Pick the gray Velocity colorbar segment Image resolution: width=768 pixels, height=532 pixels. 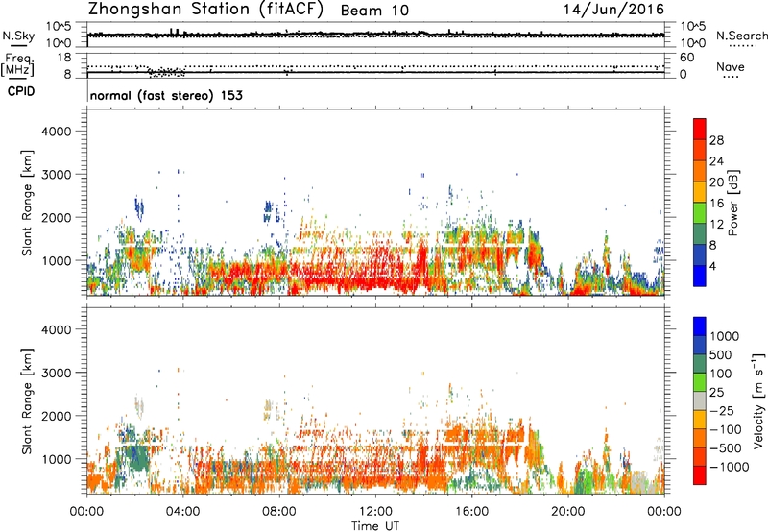(700, 400)
